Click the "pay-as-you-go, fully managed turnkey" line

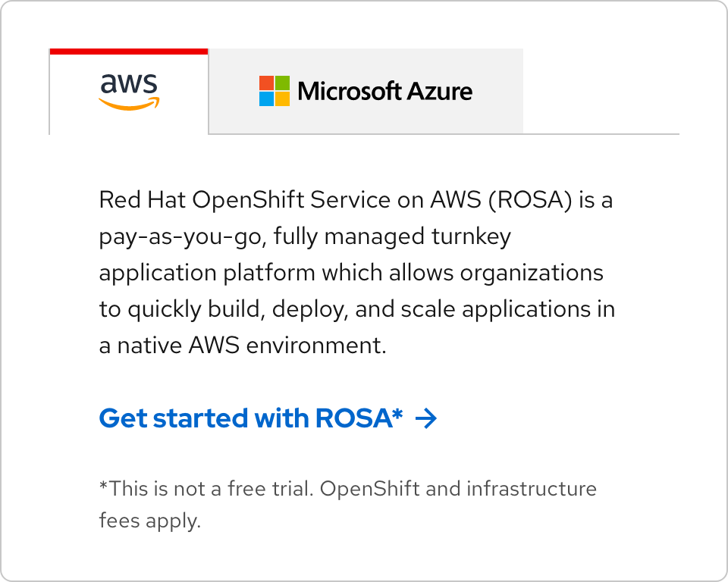coord(305,237)
